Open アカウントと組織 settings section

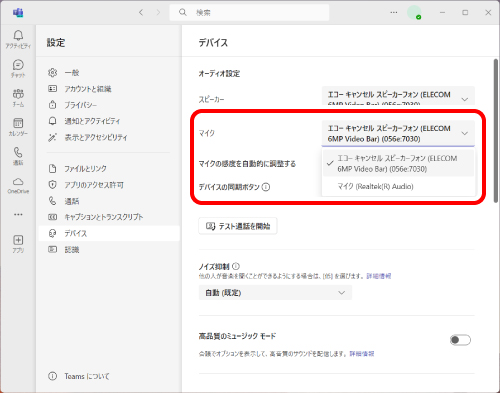tap(109, 89)
